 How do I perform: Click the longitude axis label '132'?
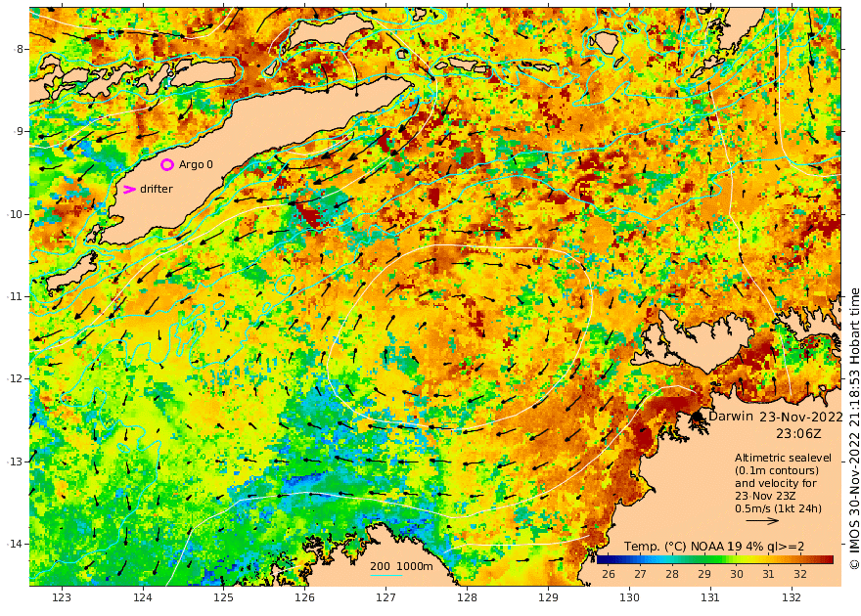click(792, 597)
